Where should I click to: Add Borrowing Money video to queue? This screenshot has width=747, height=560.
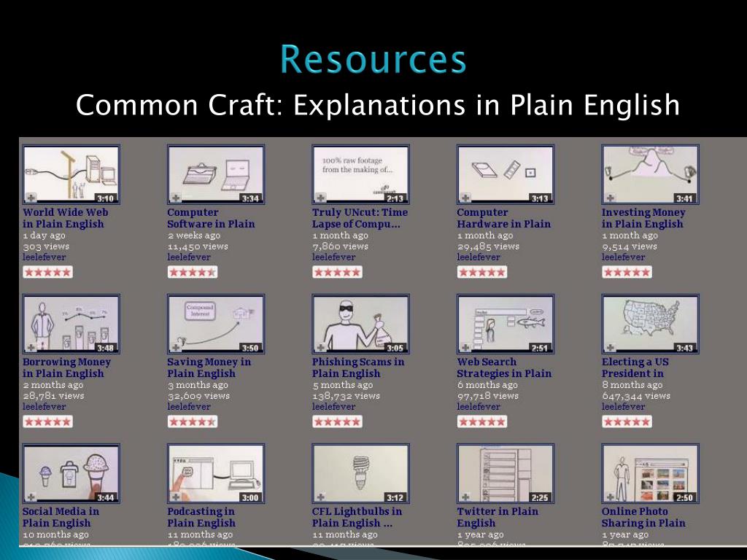(31, 346)
